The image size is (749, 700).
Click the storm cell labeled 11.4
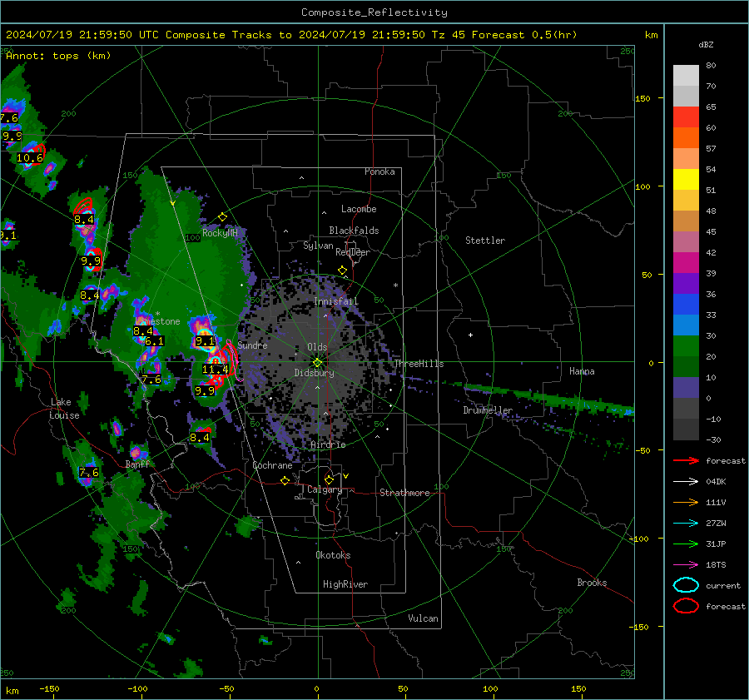[x=216, y=370]
